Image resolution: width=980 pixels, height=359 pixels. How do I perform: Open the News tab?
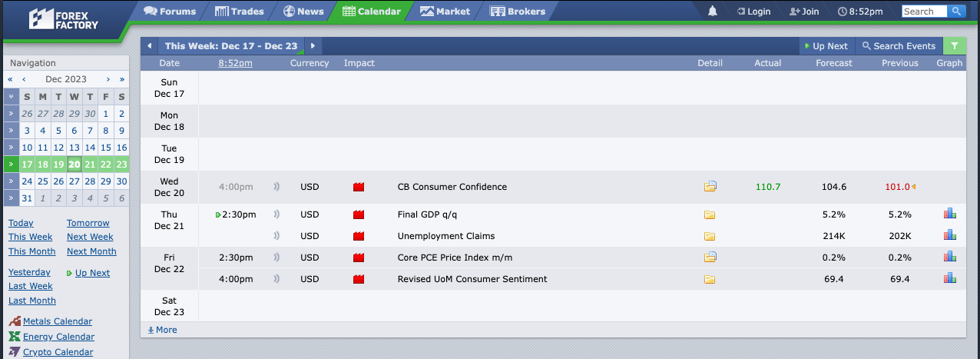(x=303, y=12)
